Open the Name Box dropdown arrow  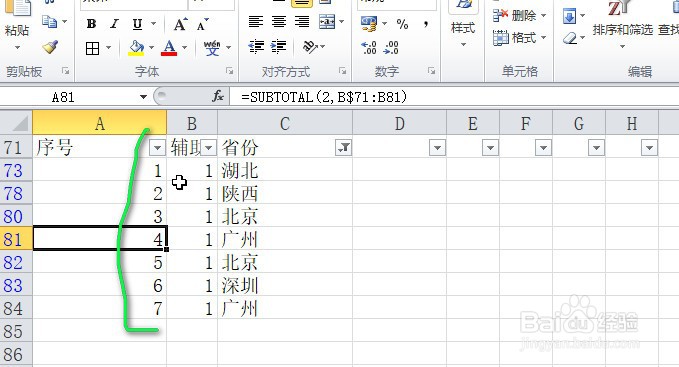143,97
